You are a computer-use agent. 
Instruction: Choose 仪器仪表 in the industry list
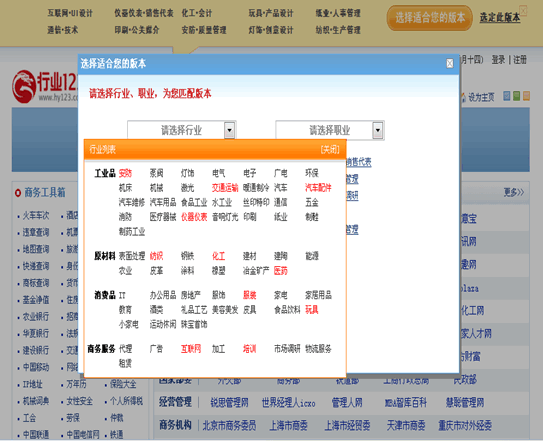194,217
